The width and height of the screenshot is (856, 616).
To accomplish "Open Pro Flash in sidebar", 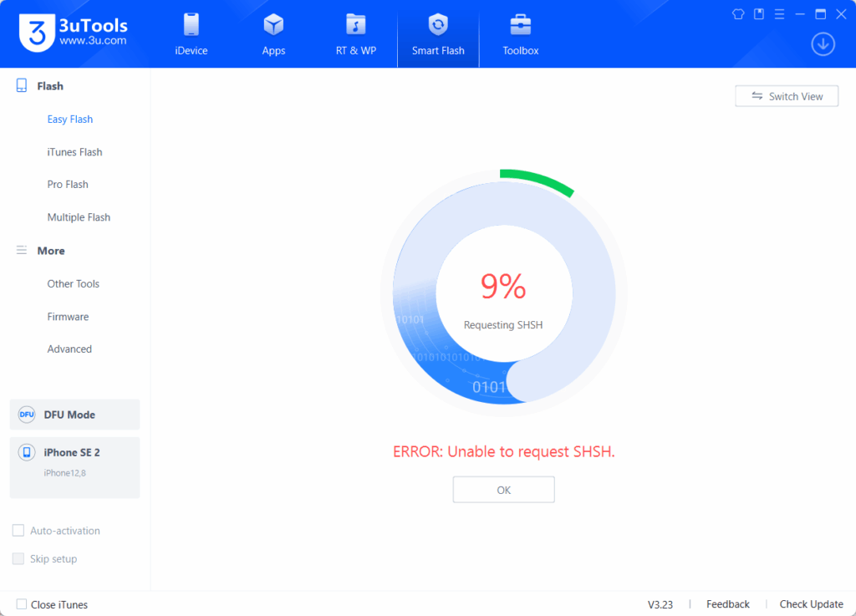I will (68, 185).
